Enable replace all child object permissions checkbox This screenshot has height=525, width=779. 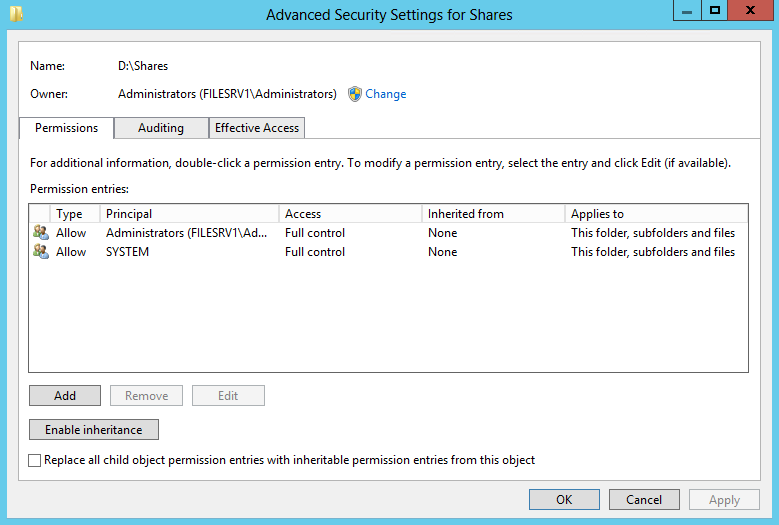36,461
